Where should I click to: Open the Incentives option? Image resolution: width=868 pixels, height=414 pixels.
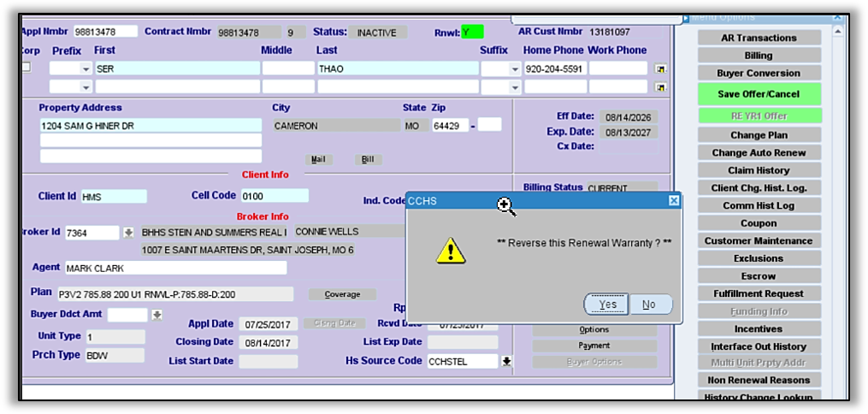click(x=759, y=328)
